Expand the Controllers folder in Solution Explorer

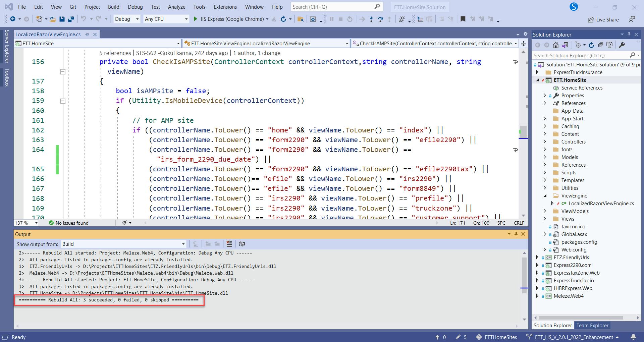pyautogui.click(x=545, y=141)
